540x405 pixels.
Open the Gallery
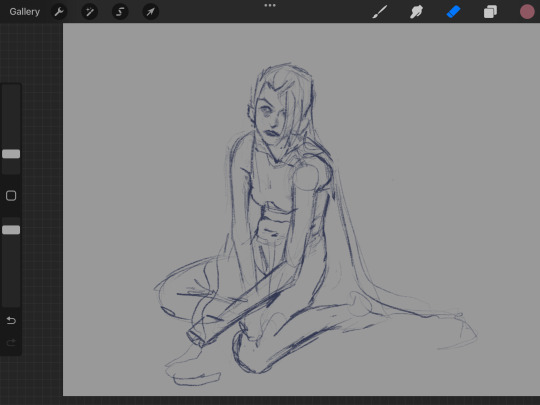pyautogui.click(x=24, y=12)
